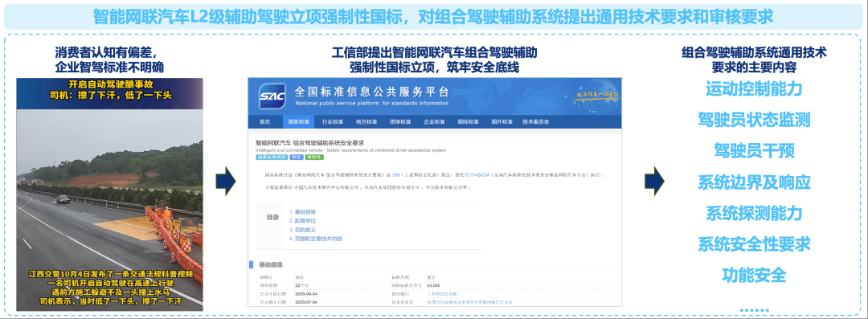Screen dimensions: 868x319
Task: Jump to 基础信息 in the contents list
Action: point(303,212)
